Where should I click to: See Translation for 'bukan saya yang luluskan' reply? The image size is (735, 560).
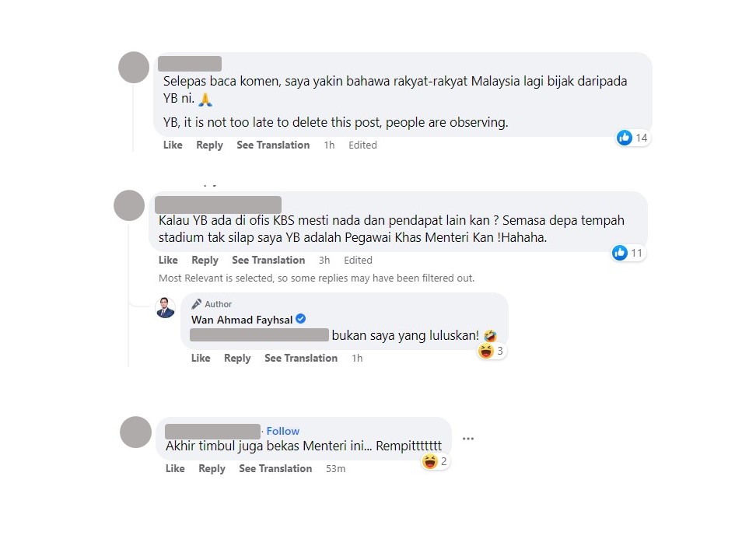tap(301, 358)
